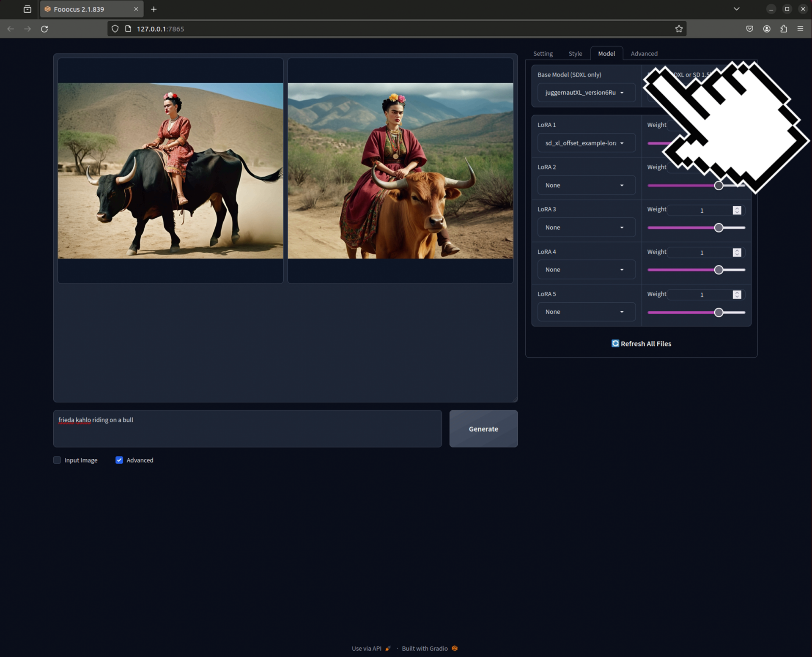The image size is (812, 657).
Task: Open the brown bull image thumbnail
Action: (x=401, y=170)
